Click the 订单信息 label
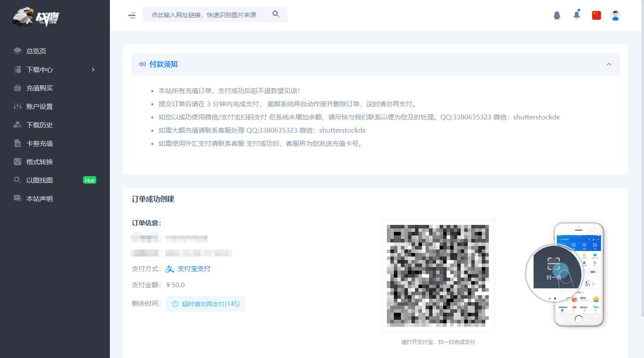644x358 pixels. click(146, 223)
